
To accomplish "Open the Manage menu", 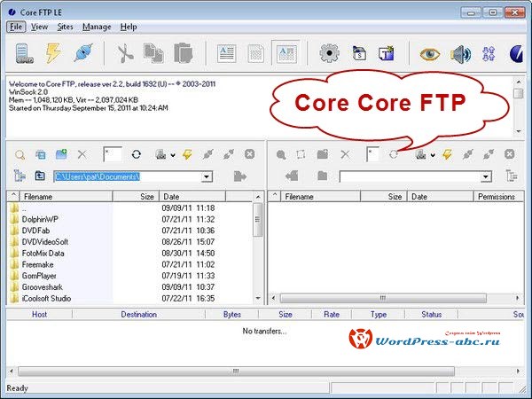I will (x=97, y=27).
